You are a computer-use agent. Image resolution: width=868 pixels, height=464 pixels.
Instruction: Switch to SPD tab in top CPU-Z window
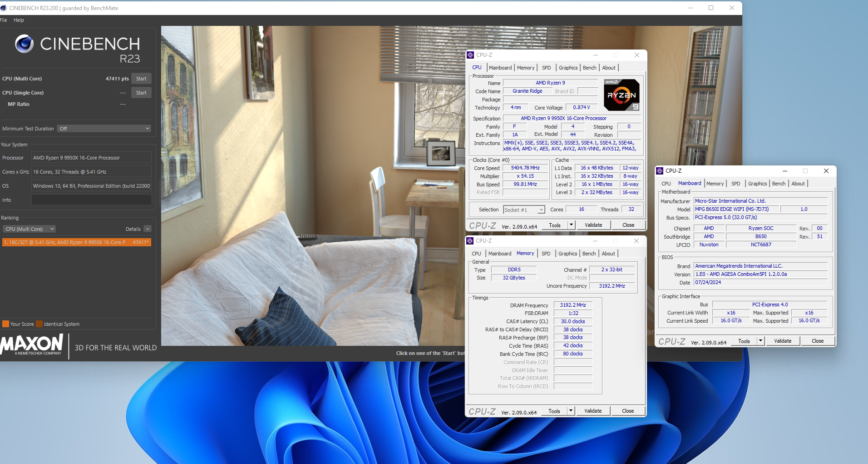coord(546,68)
